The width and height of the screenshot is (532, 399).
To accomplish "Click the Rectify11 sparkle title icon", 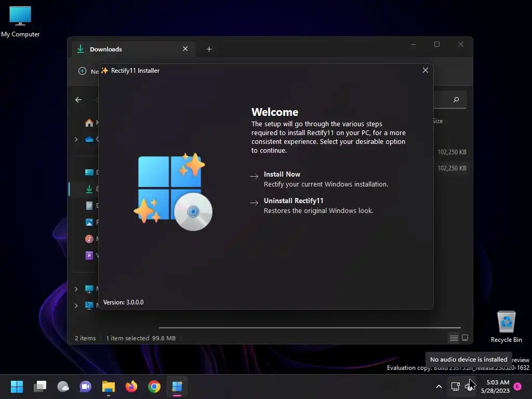I will click(x=104, y=71).
